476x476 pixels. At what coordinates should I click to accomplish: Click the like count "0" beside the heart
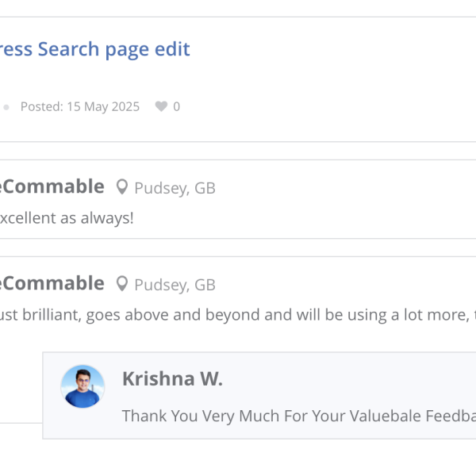coord(176,106)
